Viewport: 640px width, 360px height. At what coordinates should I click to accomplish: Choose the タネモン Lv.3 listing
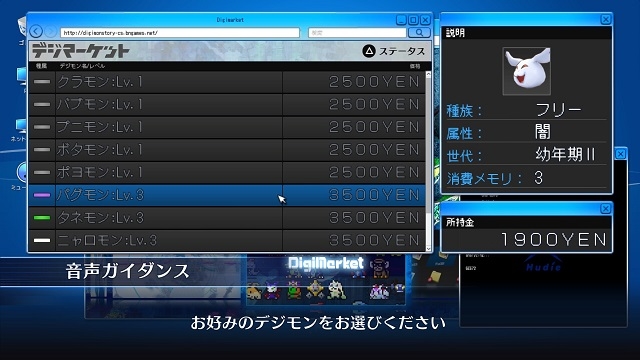coord(227,218)
